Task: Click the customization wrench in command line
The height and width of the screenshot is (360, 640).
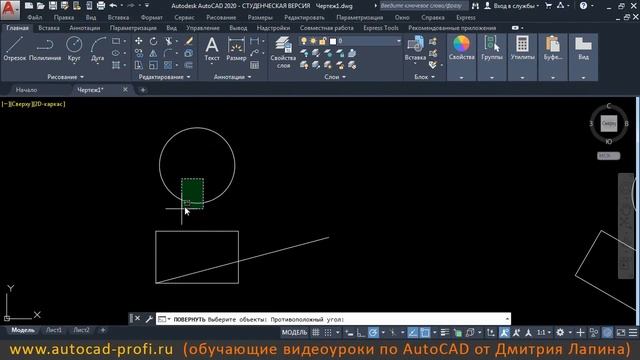Action: click(x=149, y=319)
